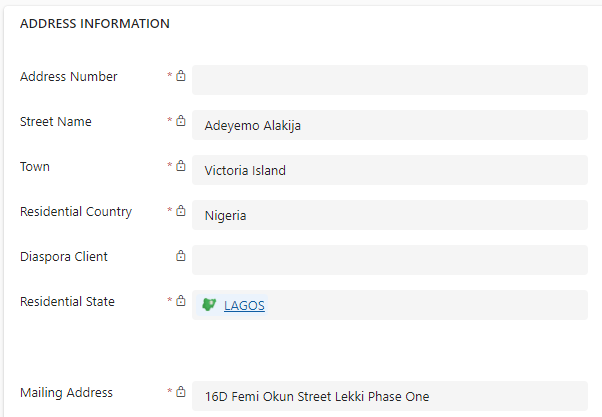Click the lock icon beside Street Name
The image size is (602, 417).
click(181, 122)
